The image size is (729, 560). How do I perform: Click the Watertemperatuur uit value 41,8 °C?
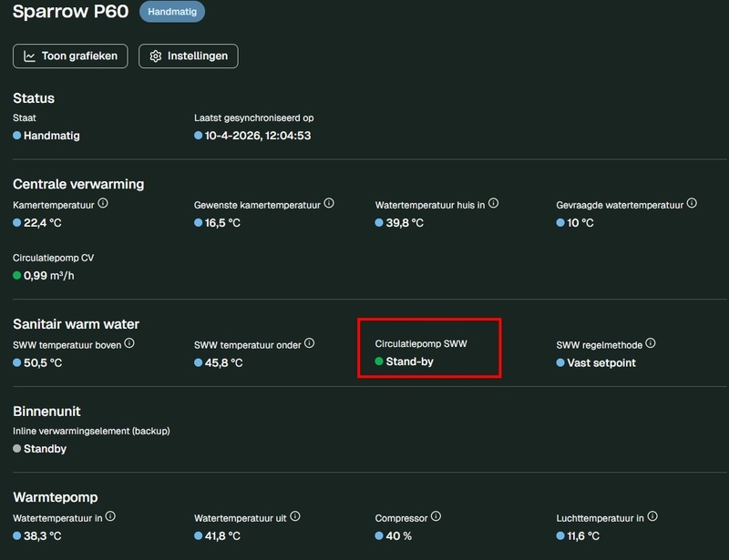pos(222,536)
